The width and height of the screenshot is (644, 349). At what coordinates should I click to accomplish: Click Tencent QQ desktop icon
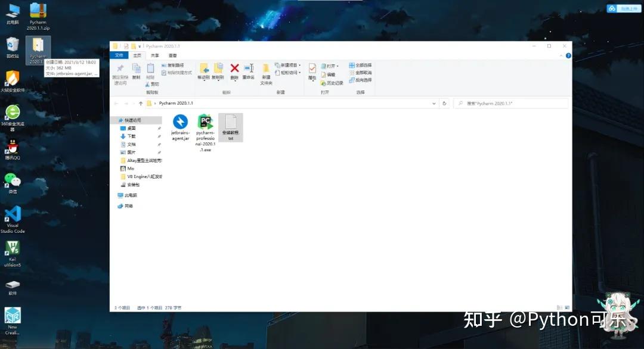13,149
